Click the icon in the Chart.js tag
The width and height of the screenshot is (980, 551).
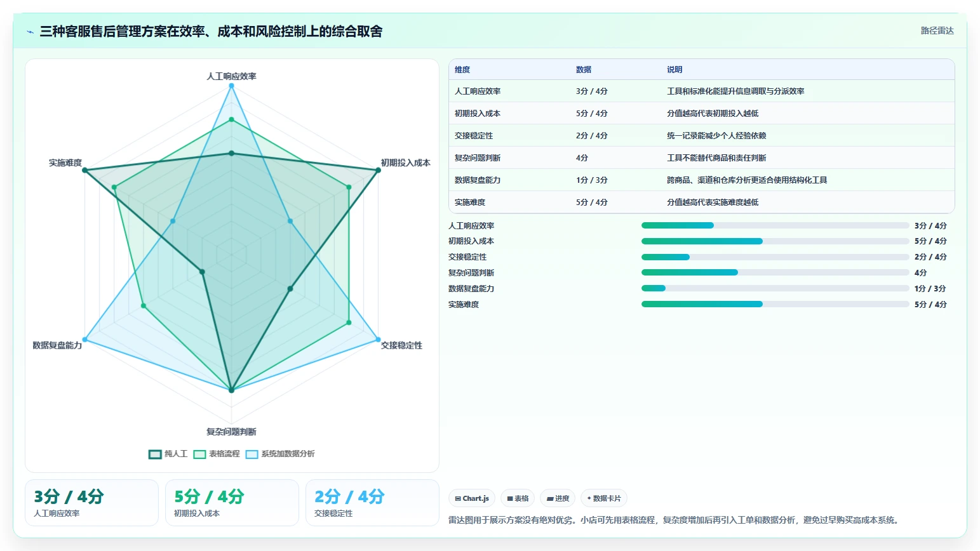point(458,499)
